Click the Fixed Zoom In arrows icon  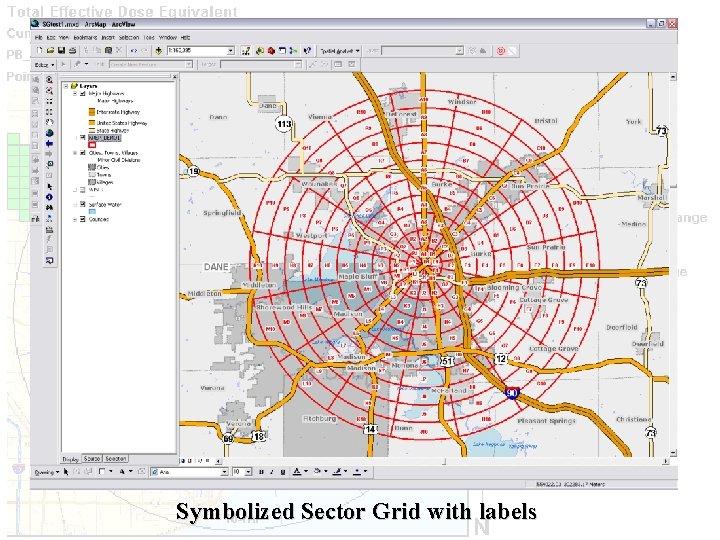pyautogui.click(x=49, y=101)
